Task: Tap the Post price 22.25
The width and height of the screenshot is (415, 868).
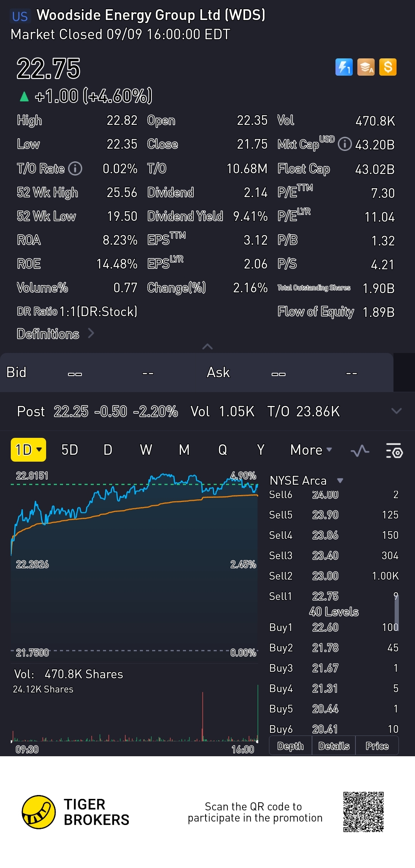Action: (x=71, y=411)
